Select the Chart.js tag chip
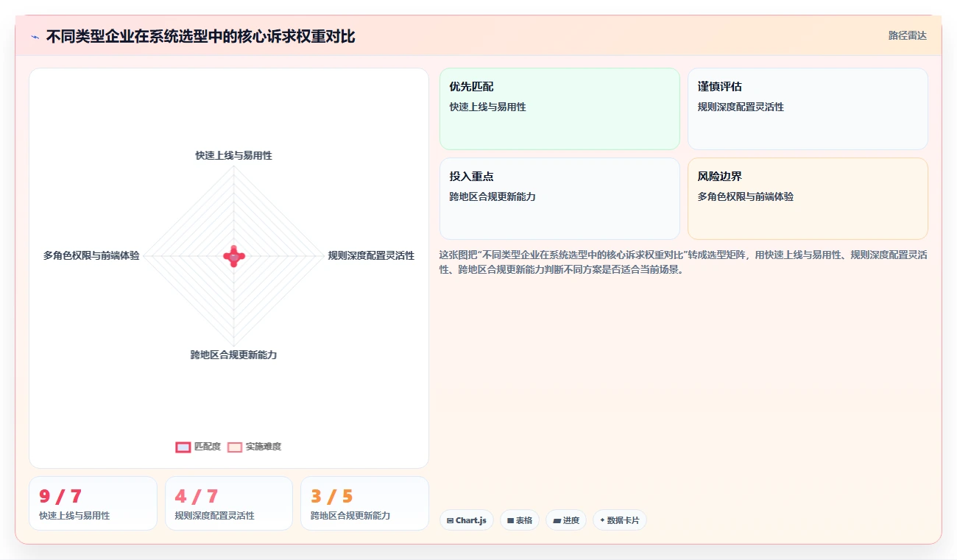This screenshot has height=560, width=957. pyautogui.click(x=467, y=520)
